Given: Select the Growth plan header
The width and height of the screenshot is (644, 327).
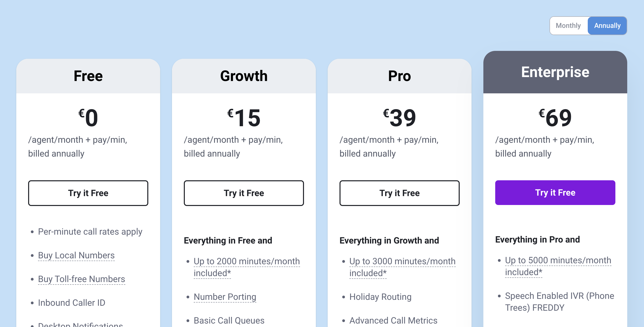Looking at the screenshot, I should tap(244, 76).
